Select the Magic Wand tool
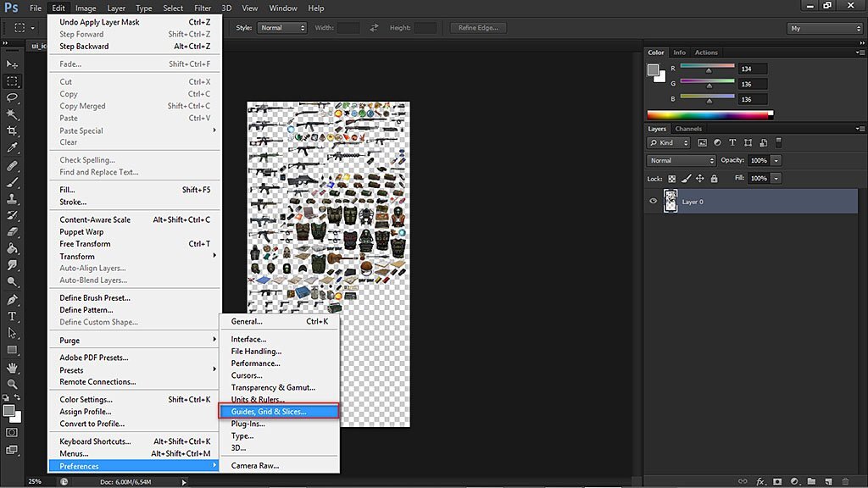868x488 pixels. click(12, 114)
